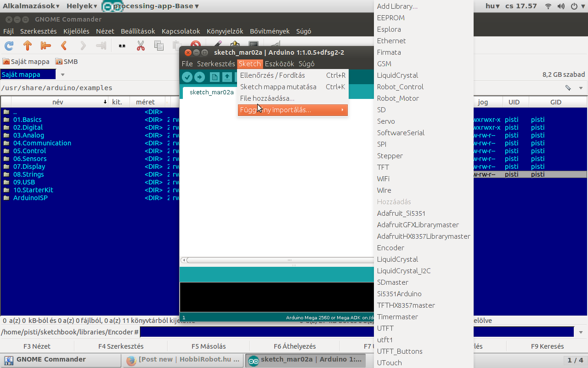Open the Saját mappa device dropdown
Viewport: 588px width, 368px height.
tap(62, 75)
